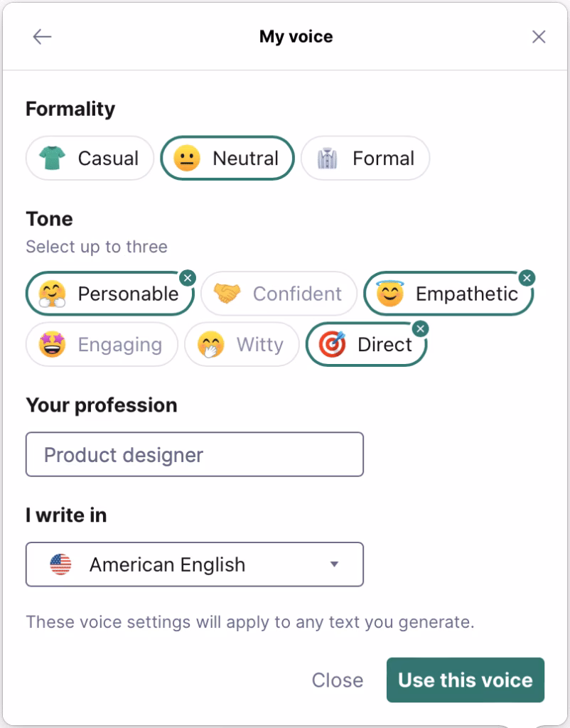The image size is (570, 728).
Task: Click the Product designer profession field
Action: click(x=194, y=454)
